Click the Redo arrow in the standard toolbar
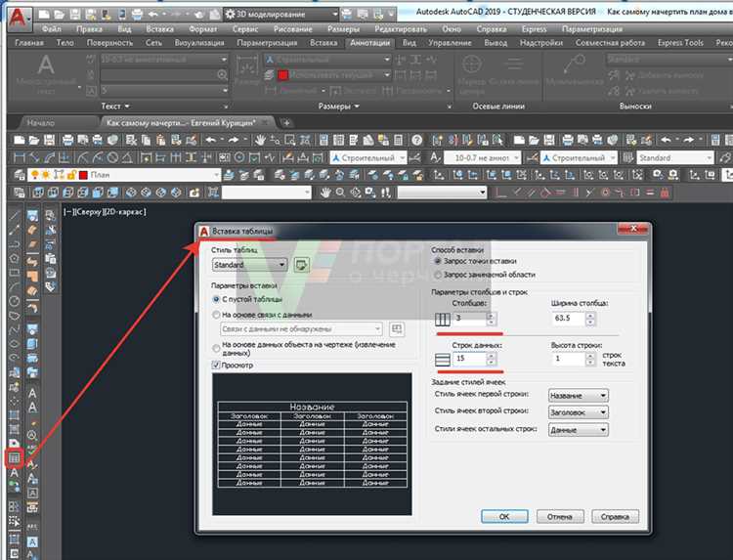The image size is (733, 560). (234, 140)
